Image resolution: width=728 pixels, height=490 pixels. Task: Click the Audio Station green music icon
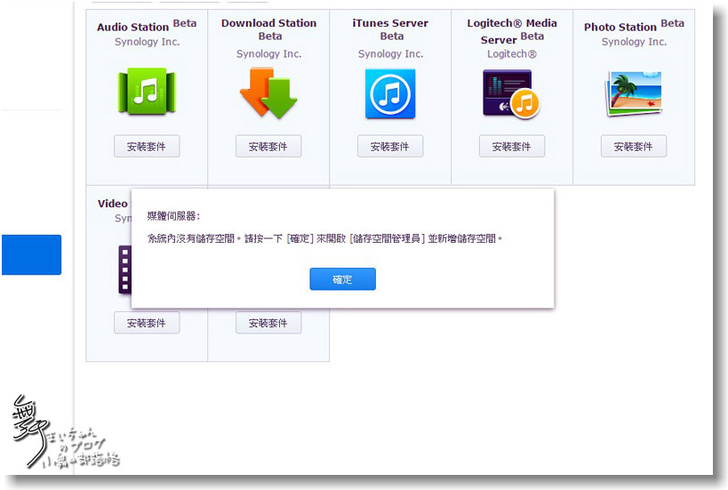146,93
